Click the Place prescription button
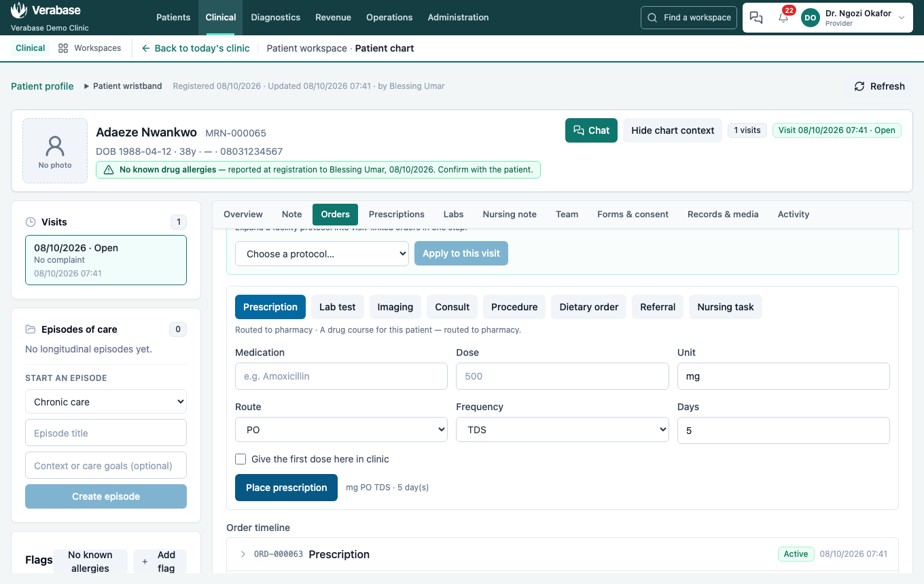This screenshot has width=924, height=584. (286, 488)
